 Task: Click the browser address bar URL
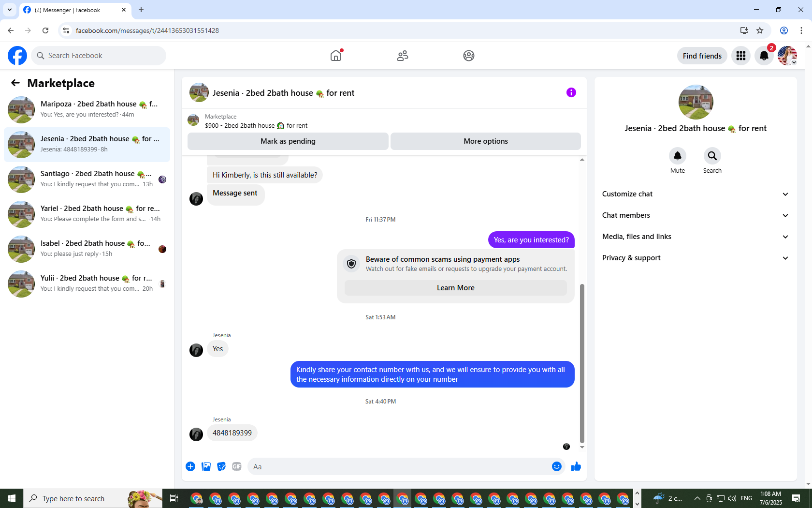[147, 30]
